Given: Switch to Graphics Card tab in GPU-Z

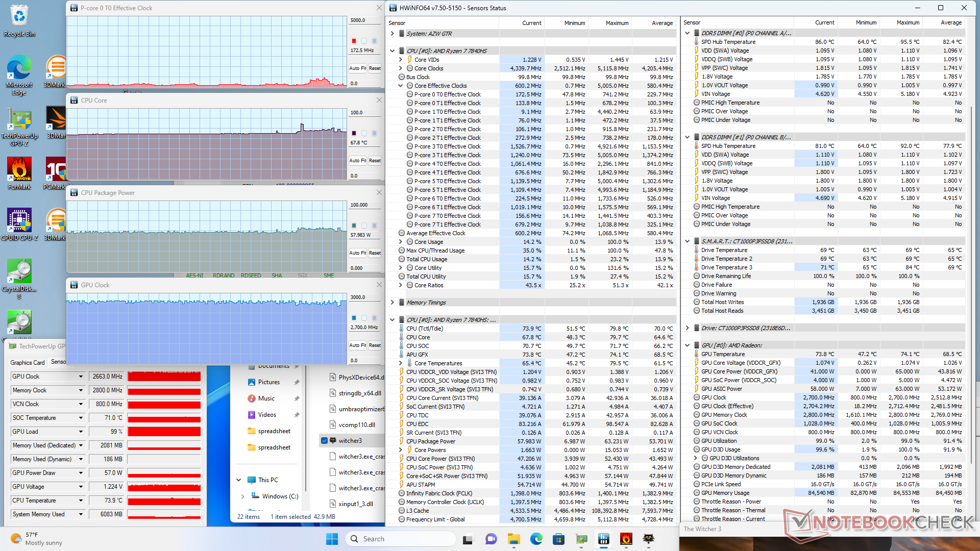Looking at the screenshot, I should [28, 362].
